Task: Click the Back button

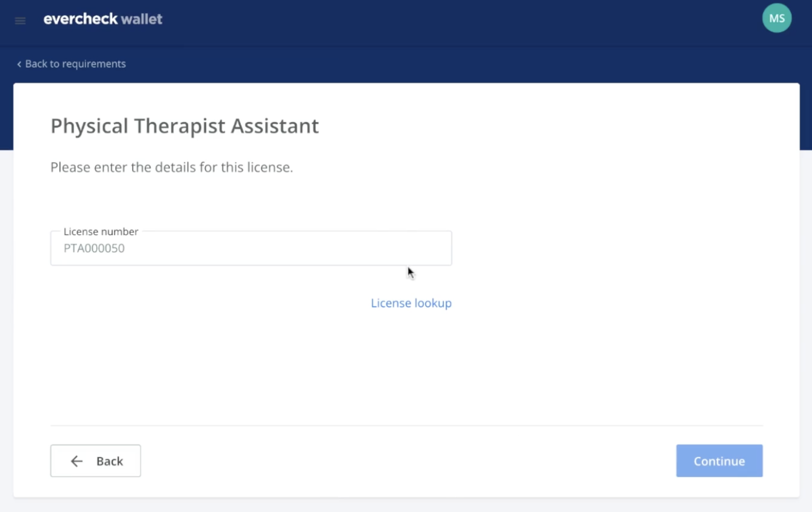Action: coord(96,461)
